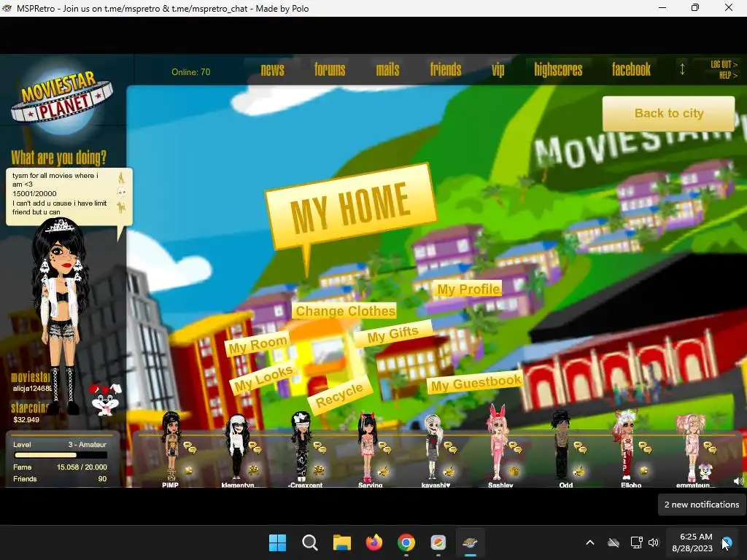Image resolution: width=747 pixels, height=560 pixels.
Task: Click the Back to city button
Action: pos(668,113)
